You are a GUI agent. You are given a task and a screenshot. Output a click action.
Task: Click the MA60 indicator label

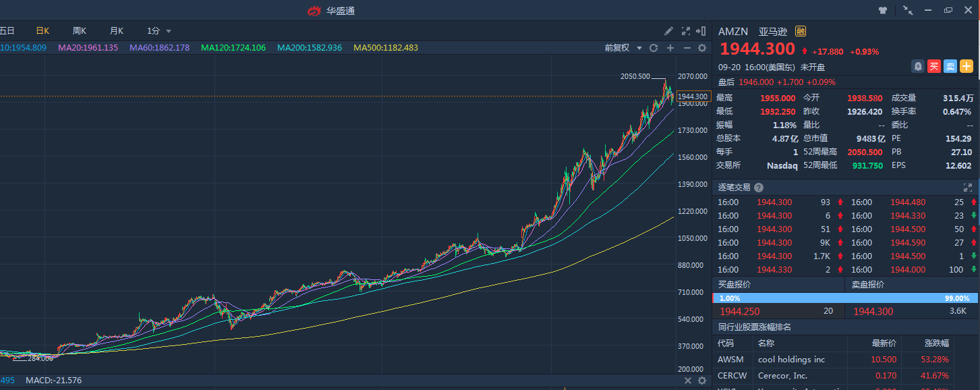[159, 48]
